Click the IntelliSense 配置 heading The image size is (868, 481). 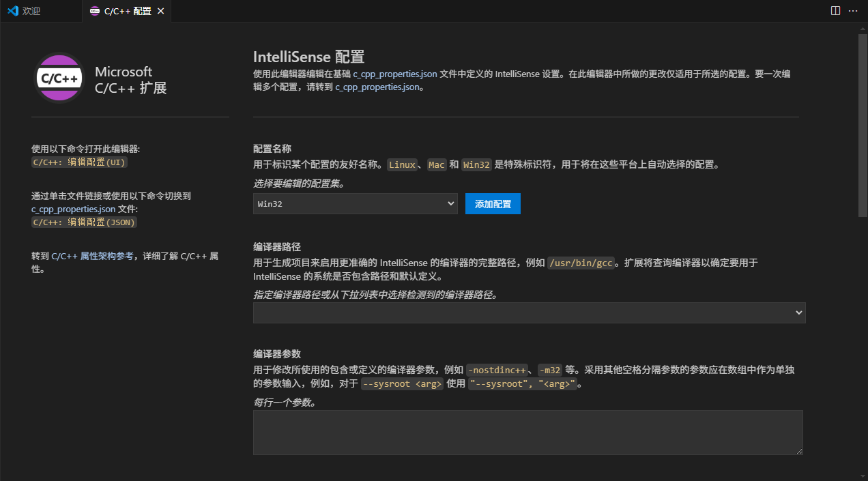coord(308,57)
